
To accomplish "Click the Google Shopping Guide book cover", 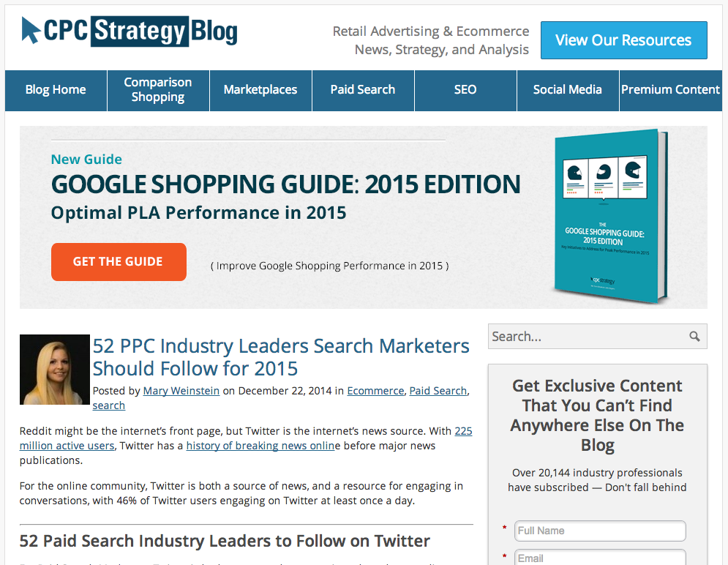I will [611, 217].
